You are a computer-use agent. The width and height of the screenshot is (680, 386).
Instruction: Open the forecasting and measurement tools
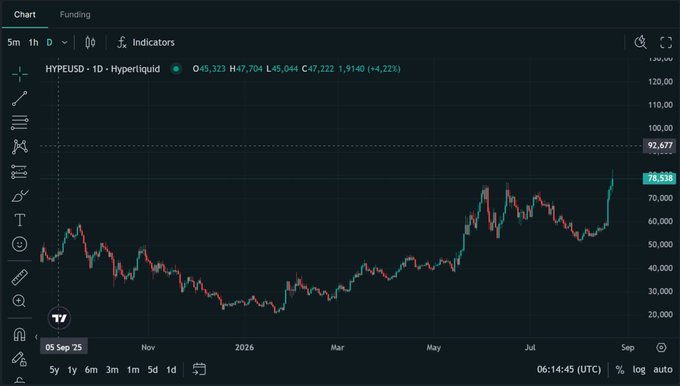point(20,172)
